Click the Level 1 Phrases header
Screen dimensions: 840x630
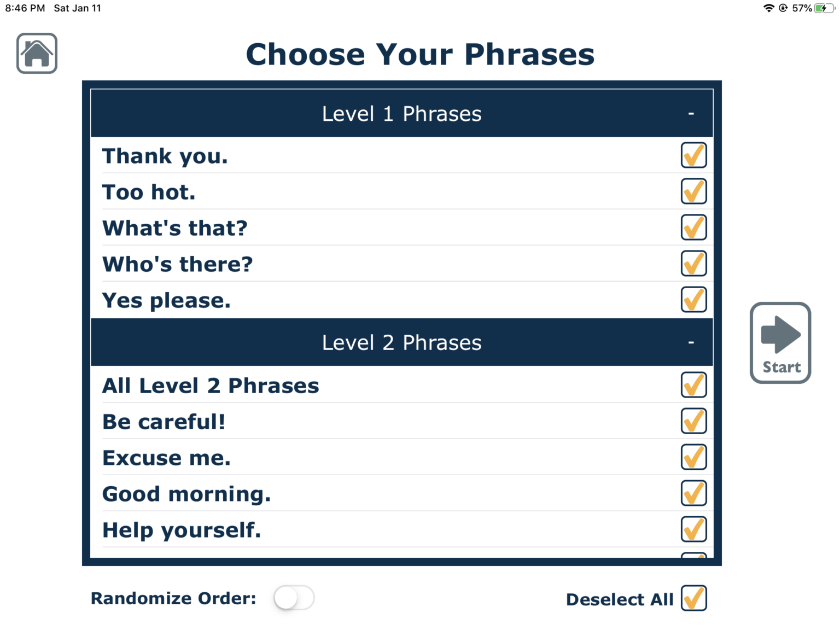click(x=402, y=113)
